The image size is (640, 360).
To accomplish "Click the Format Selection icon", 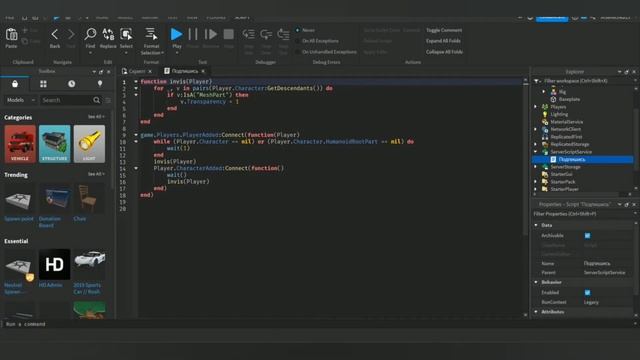I will coord(151,34).
